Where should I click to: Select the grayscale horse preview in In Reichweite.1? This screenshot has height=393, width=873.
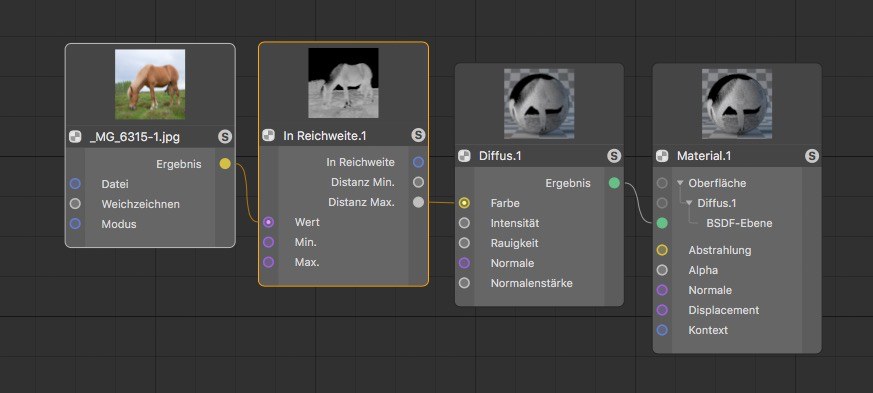click(344, 83)
